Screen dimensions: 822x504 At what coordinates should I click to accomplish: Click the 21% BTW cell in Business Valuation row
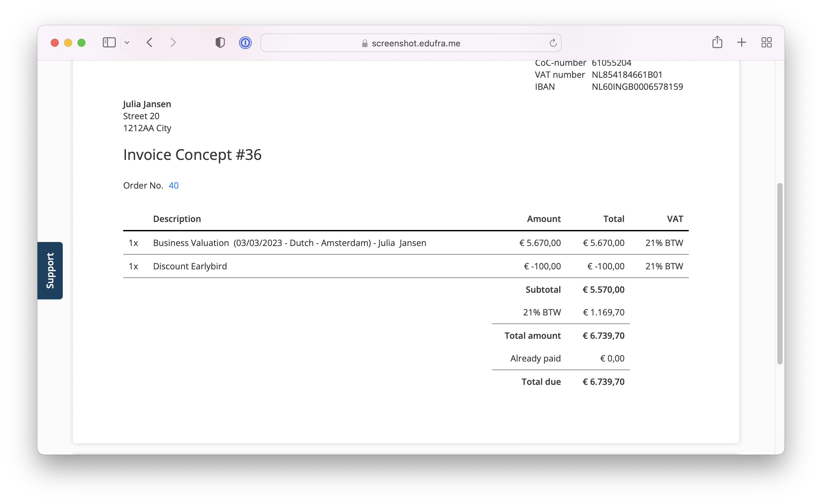(664, 243)
